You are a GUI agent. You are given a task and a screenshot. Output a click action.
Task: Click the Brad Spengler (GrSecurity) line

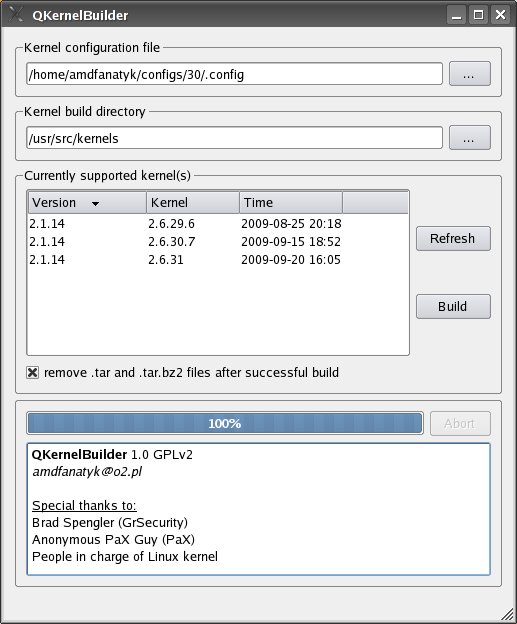coord(110,523)
